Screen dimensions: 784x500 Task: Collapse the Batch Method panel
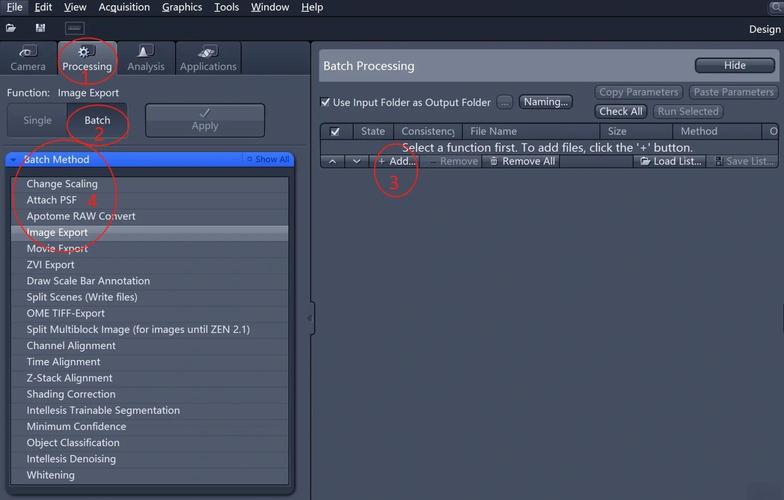[13, 159]
